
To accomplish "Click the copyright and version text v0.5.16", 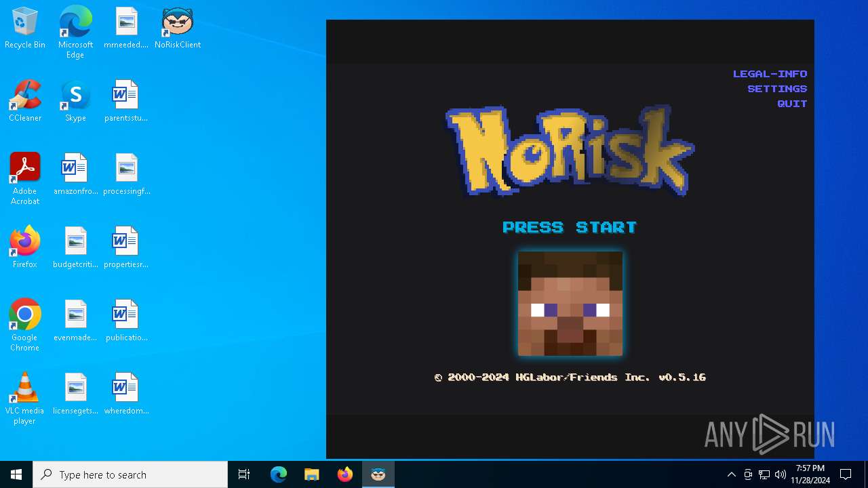I will point(570,378).
